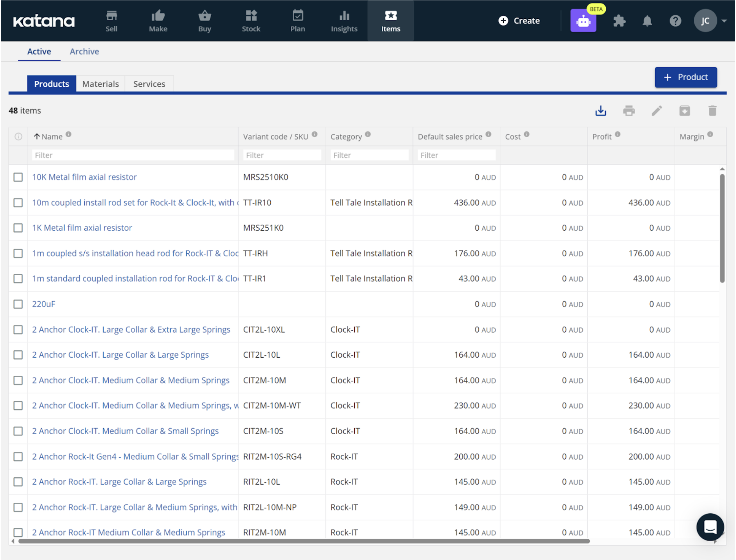This screenshot has width=736, height=560.
Task: Show info for Variant code / SKU column
Action: 315,134
